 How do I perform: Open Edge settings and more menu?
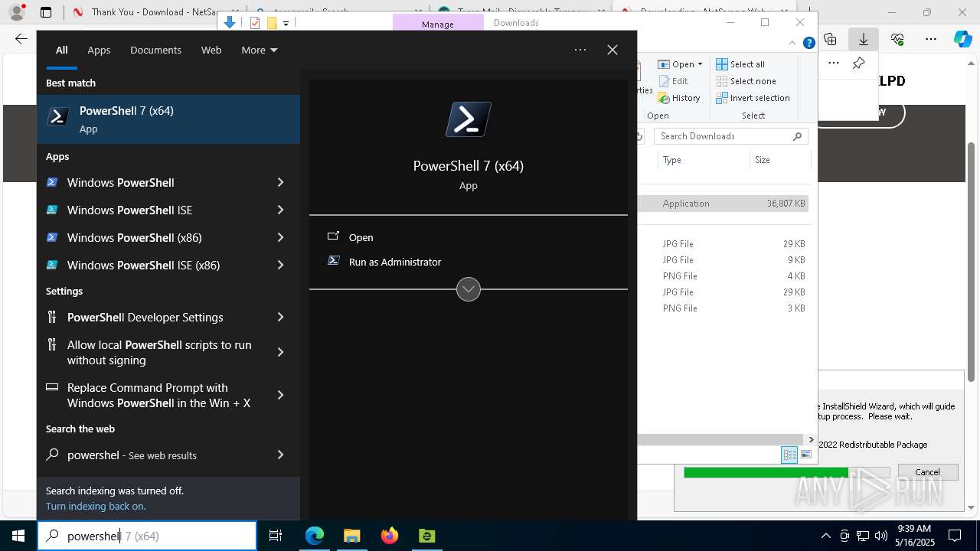coord(931,39)
